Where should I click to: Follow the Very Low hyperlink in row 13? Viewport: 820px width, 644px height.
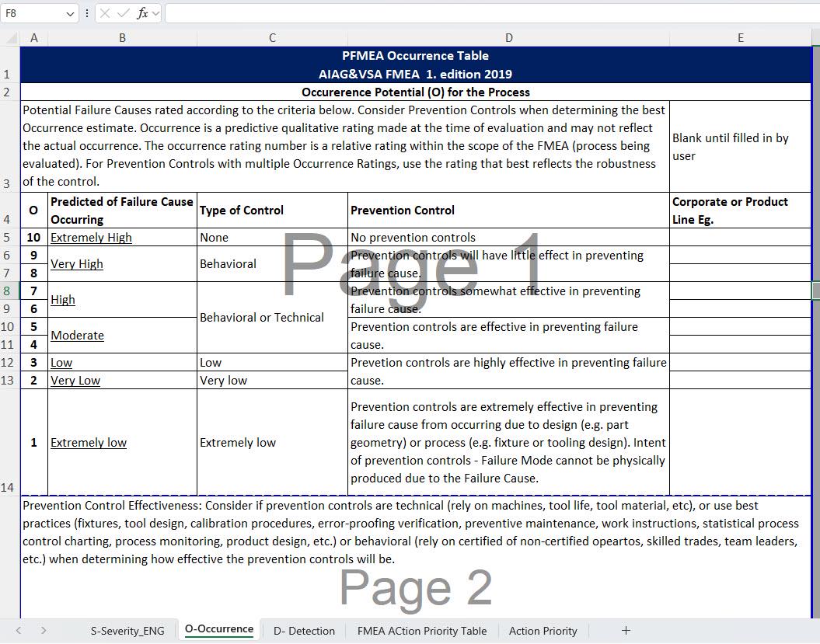click(x=75, y=380)
